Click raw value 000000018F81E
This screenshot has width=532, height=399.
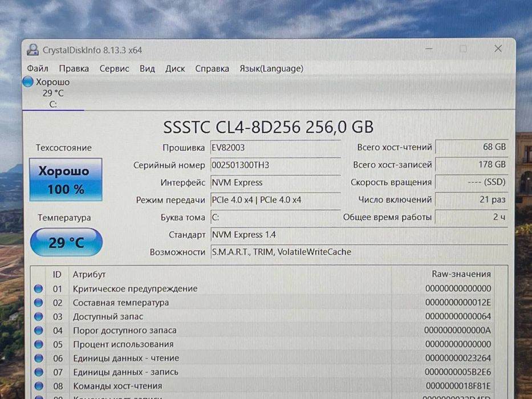pyautogui.click(x=458, y=386)
